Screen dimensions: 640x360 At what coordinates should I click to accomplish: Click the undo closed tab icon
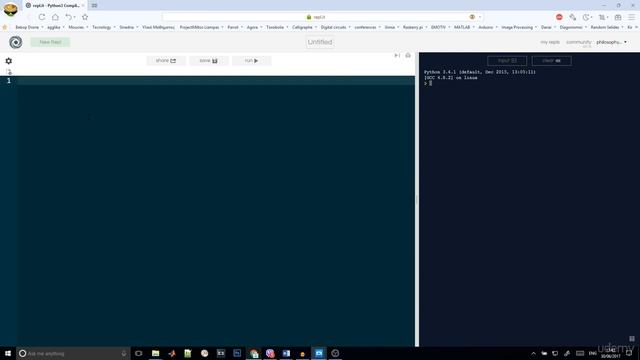pos(69,17)
